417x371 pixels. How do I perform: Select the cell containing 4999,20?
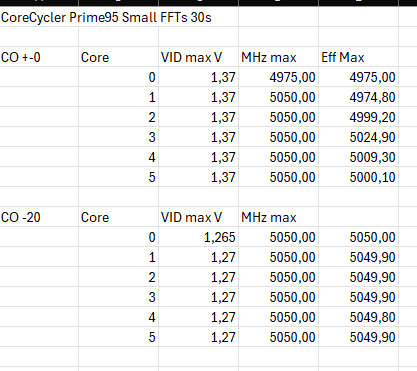click(x=358, y=117)
